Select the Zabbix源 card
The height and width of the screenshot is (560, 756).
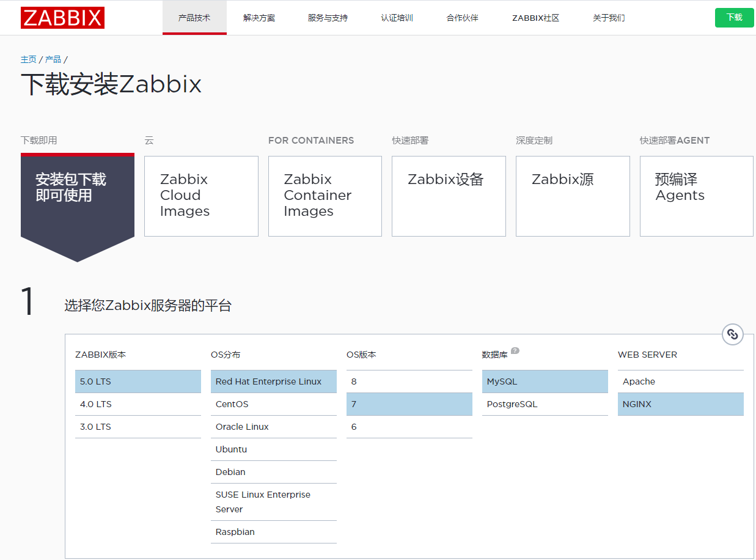pos(573,196)
